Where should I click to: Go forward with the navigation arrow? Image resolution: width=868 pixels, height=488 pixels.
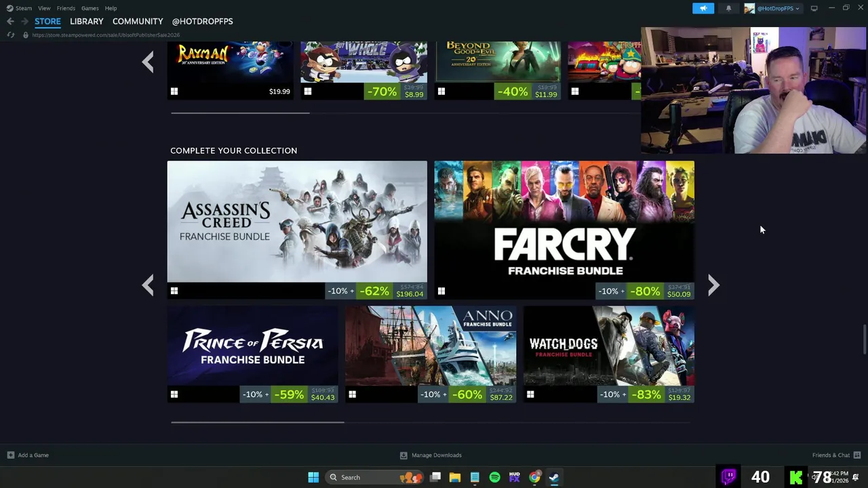coord(25,21)
